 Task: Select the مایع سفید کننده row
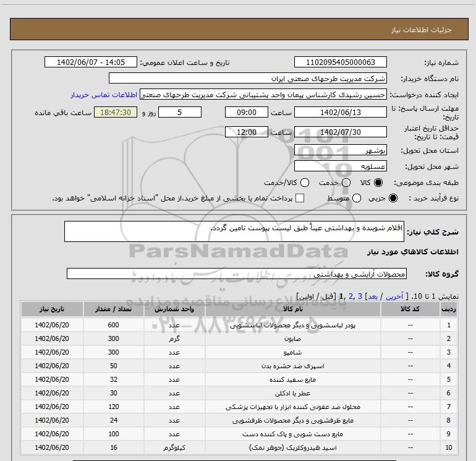[x=239, y=379]
